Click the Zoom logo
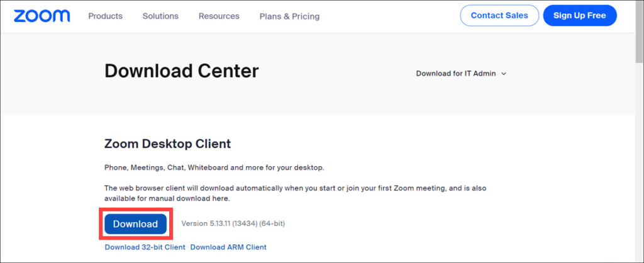This screenshot has height=263, width=644. click(x=42, y=16)
